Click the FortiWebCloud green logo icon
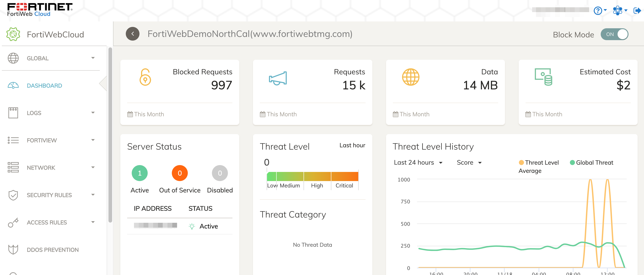The height and width of the screenshot is (275, 644). pyautogui.click(x=13, y=34)
